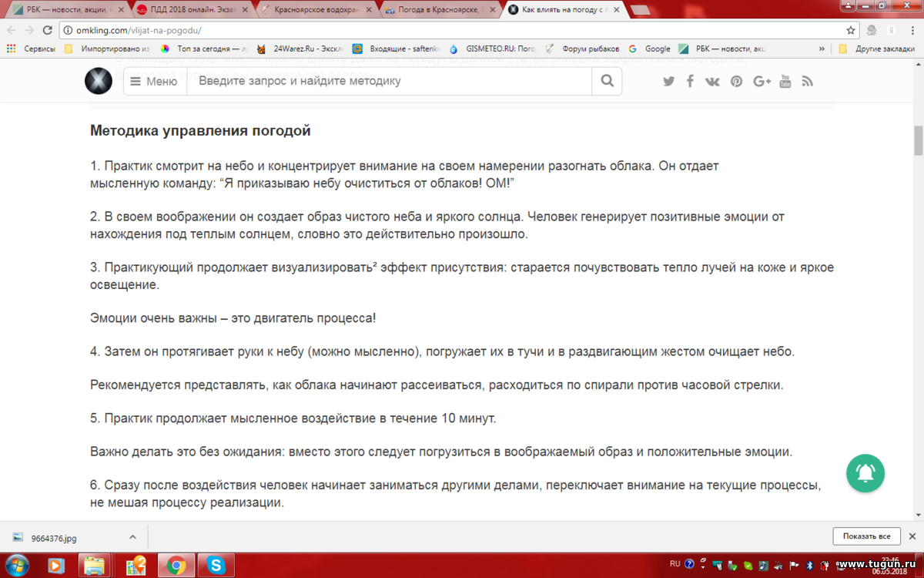
Task: Launch media player from taskbar
Action: coord(55,566)
